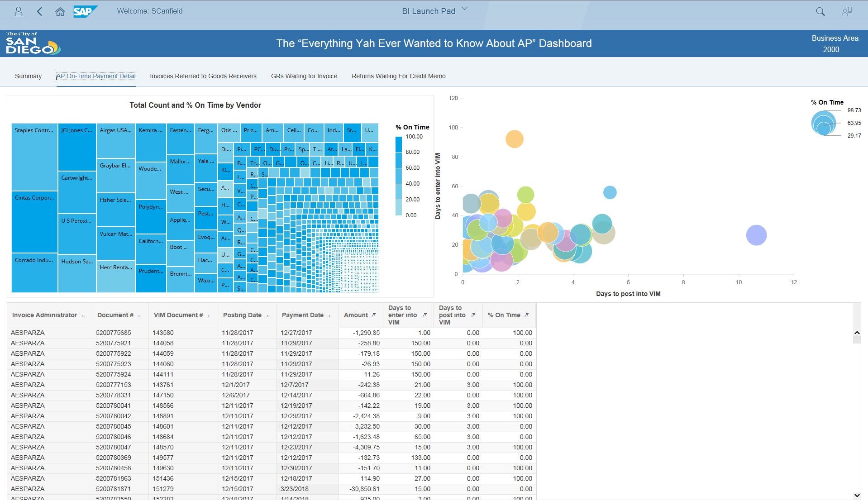Go back with the back arrow
Viewport: 868px width, 501px height.
coord(39,12)
